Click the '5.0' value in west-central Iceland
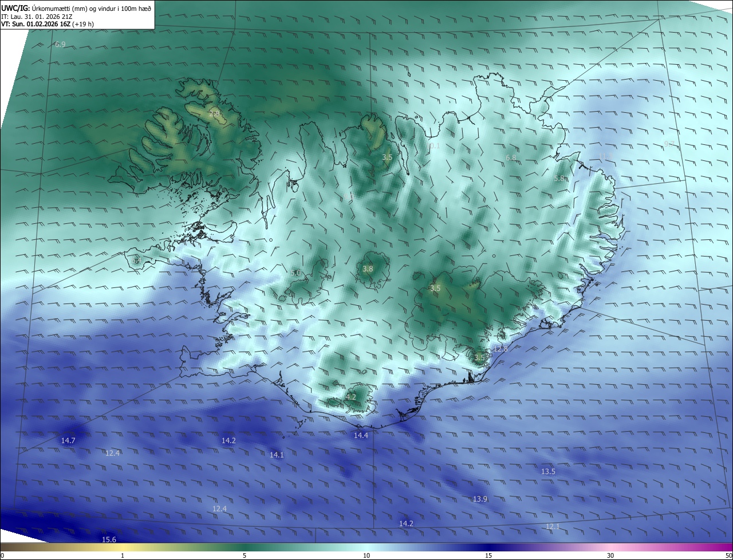 (295, 273)
